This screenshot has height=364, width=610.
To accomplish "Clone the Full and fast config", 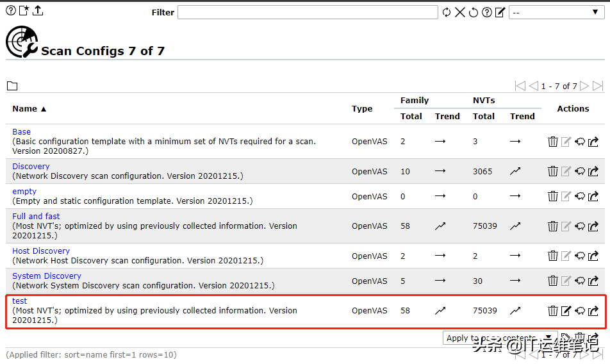I will click(580, 226).
